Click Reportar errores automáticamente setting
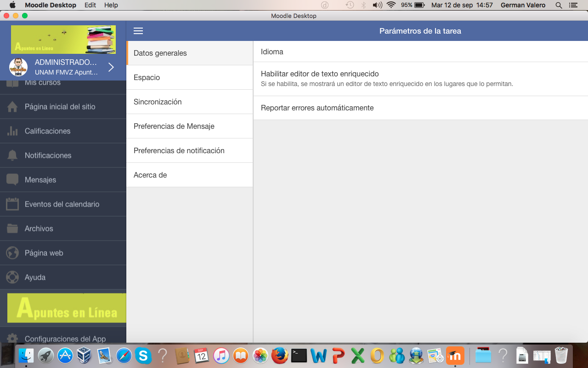 [421, 108]
